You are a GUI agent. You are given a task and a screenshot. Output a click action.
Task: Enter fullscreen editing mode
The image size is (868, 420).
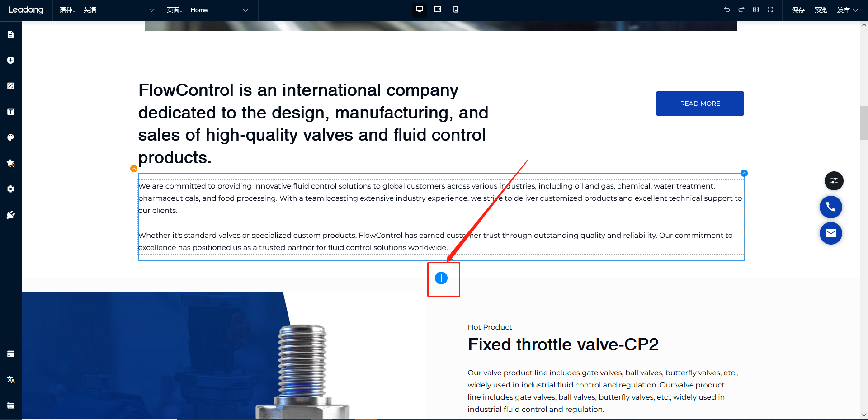pos(770,9)
